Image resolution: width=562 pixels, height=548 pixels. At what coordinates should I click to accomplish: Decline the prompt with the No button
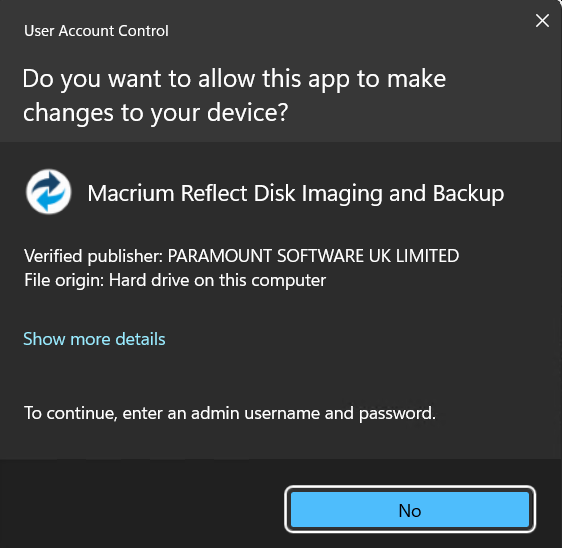(x=410, y=509)
